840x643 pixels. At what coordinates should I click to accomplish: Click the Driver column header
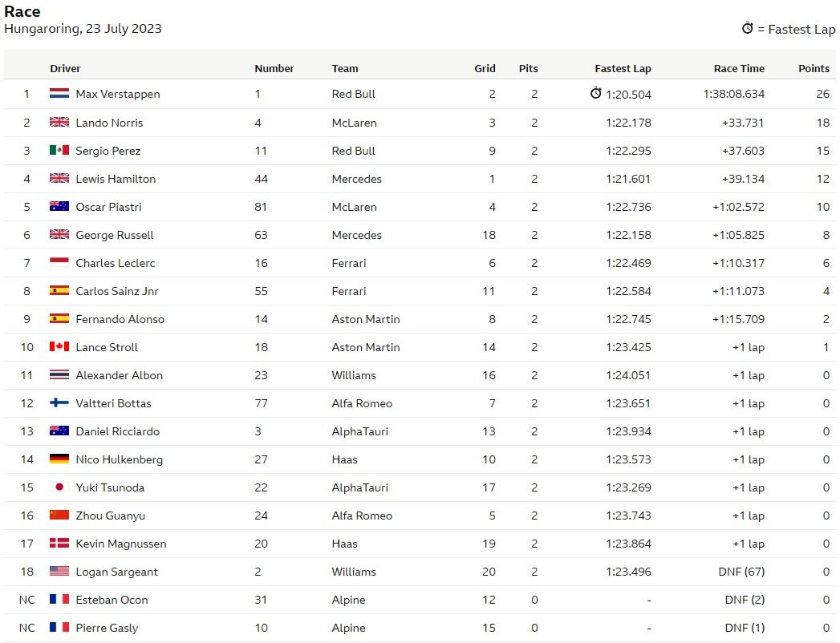point(65,68)
